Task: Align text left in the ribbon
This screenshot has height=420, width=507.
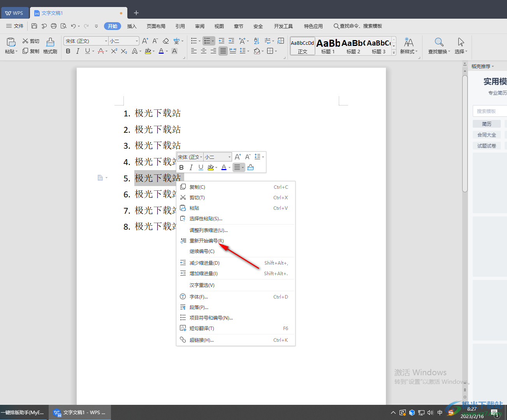Action: tap(194, 51)
